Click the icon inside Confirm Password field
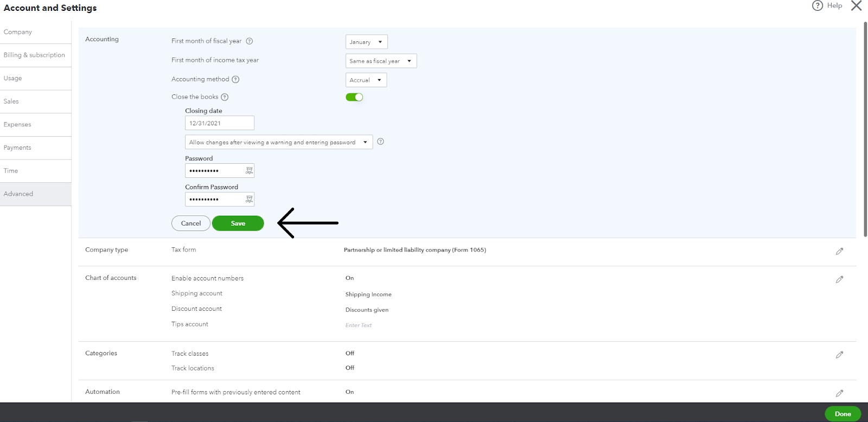Viewport: 868px width, 422px height. pos(249,199)
